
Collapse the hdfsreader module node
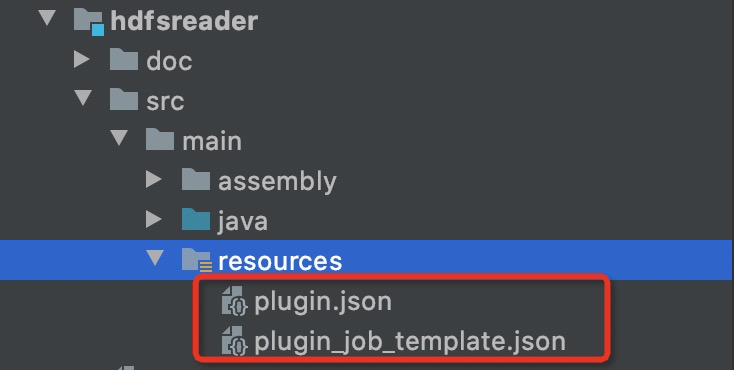47,18
